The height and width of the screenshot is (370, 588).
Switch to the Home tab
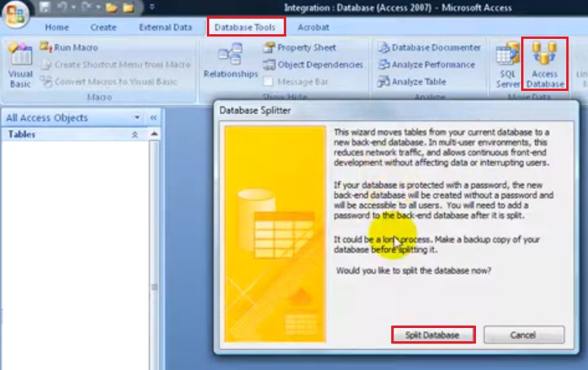[x=57, y=27]
